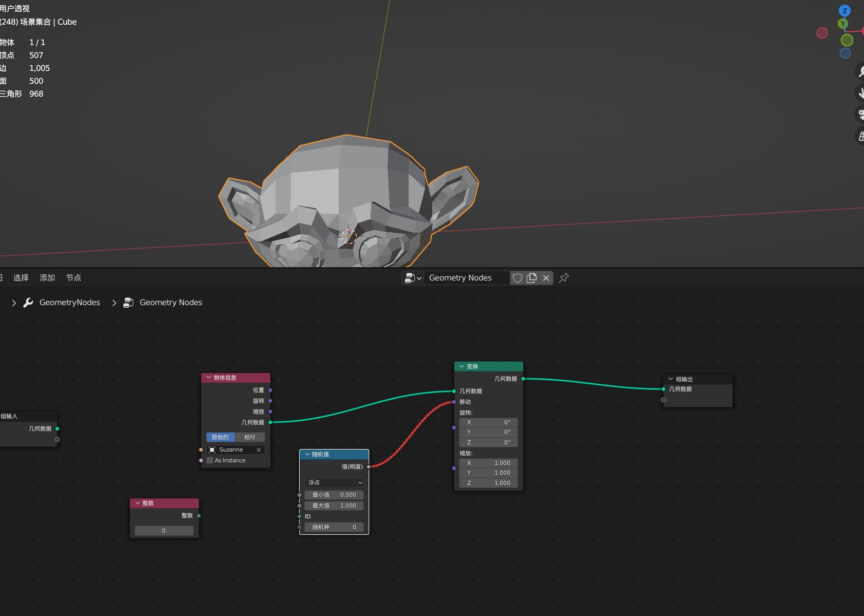This screenshot has height=616, width=864.
Task: Switch transform space to 相对
Action: point(250,437)
